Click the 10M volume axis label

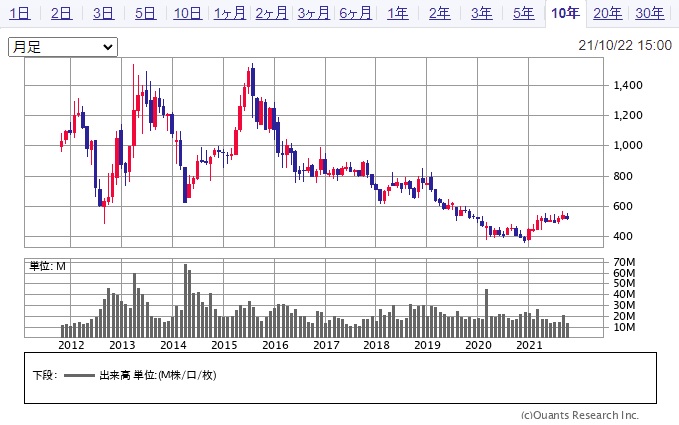point(624,327)
